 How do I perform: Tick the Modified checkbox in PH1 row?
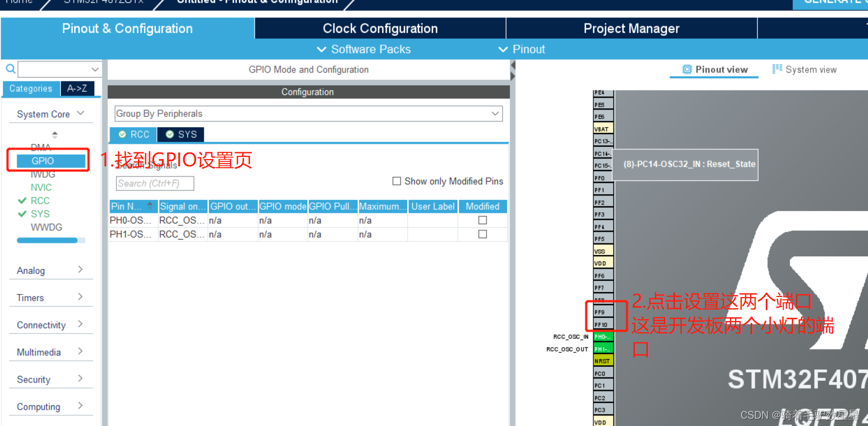pos(483,234)
